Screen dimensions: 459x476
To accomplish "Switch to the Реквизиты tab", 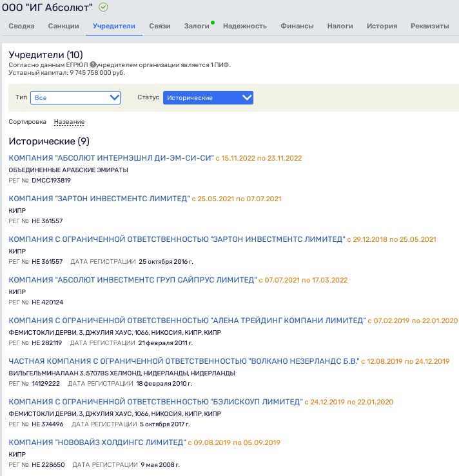I will point(430,26).
